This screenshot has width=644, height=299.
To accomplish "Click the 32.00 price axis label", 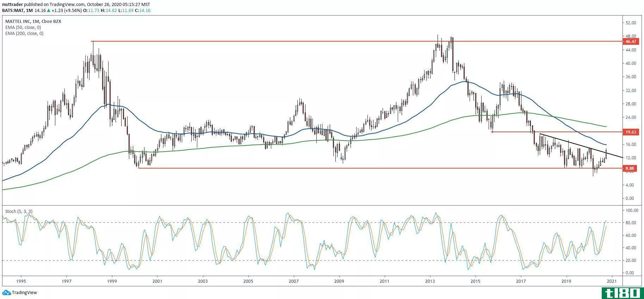I will click(x=631, y=91).
